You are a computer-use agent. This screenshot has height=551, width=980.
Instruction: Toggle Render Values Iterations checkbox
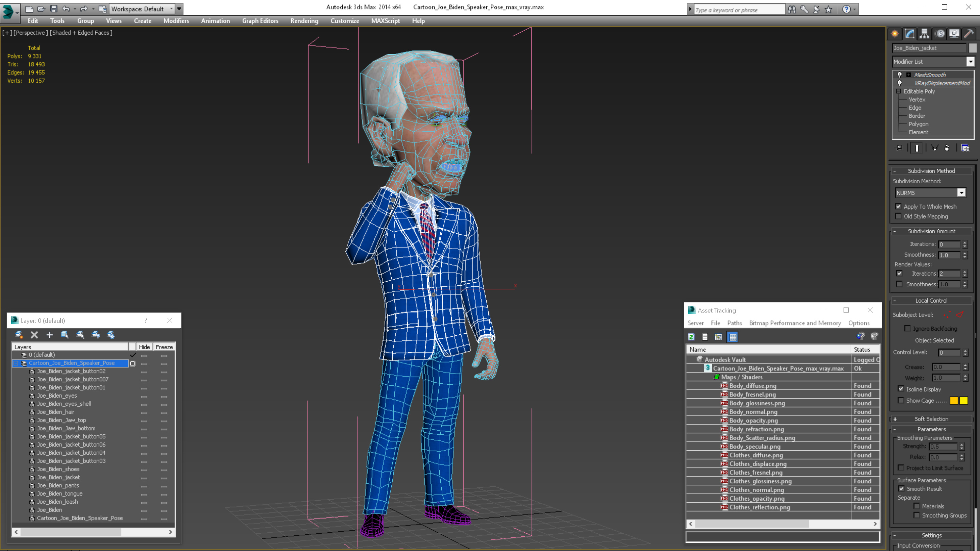coord(899,273)
